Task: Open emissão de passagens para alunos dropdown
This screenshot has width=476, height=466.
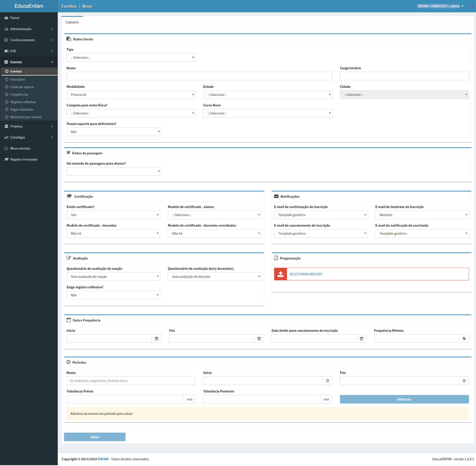Action: click(114, 171)
